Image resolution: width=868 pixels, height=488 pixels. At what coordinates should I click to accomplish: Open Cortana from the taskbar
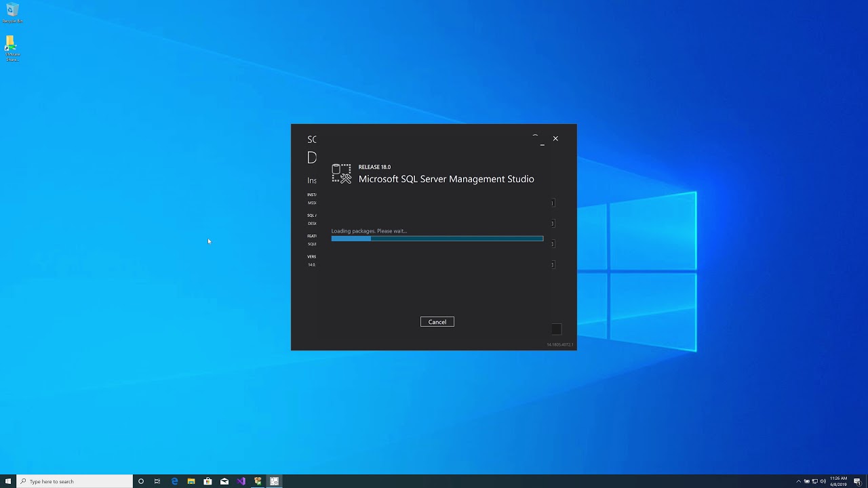pos(141,481)
